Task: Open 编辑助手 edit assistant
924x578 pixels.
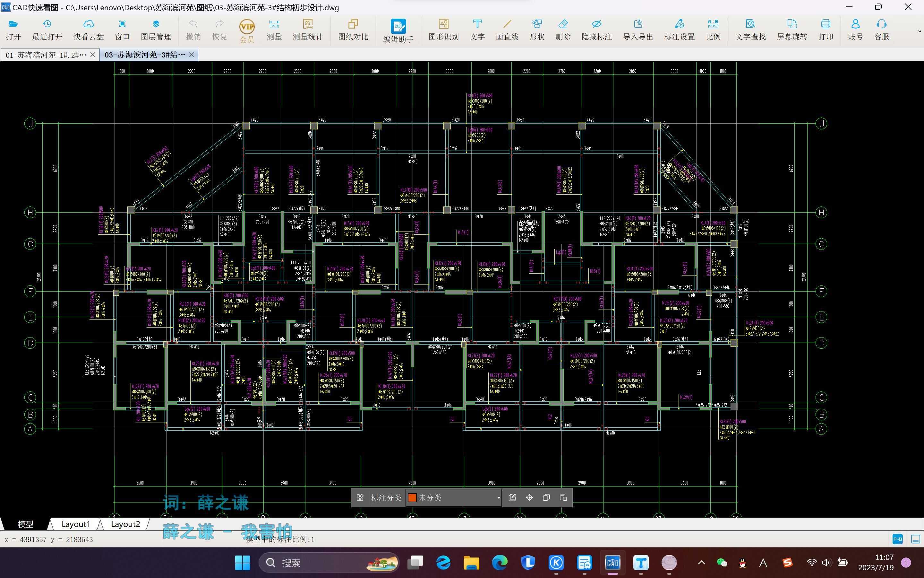Action: pos(398,31)
